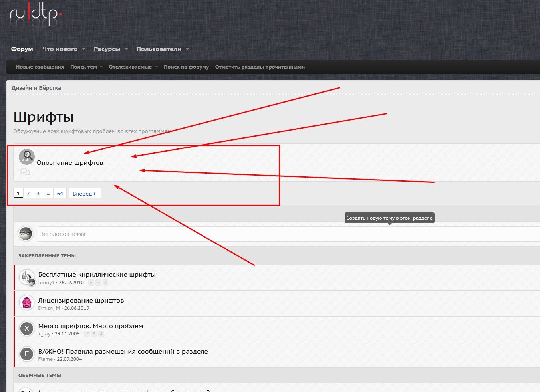Click the ОБЫЧНЫЕ ТЕМЫ section header
Screen dimensions: 540x392
coord(40,376)
